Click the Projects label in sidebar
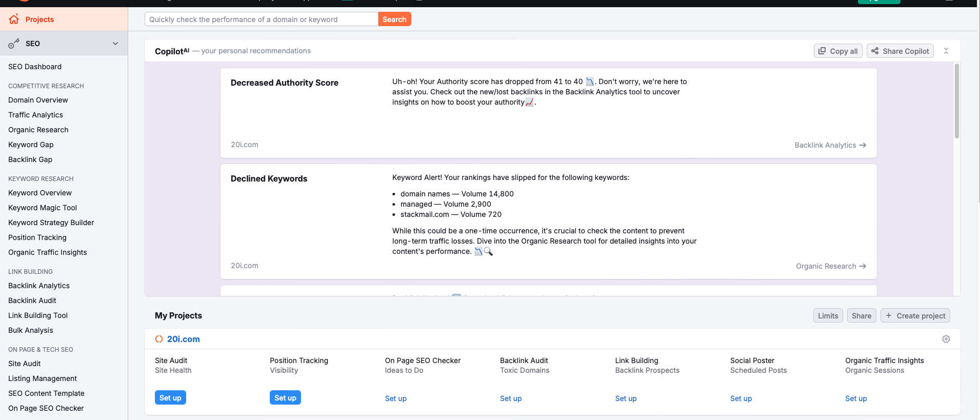This screenshot has width=980, height=420. 39,19
